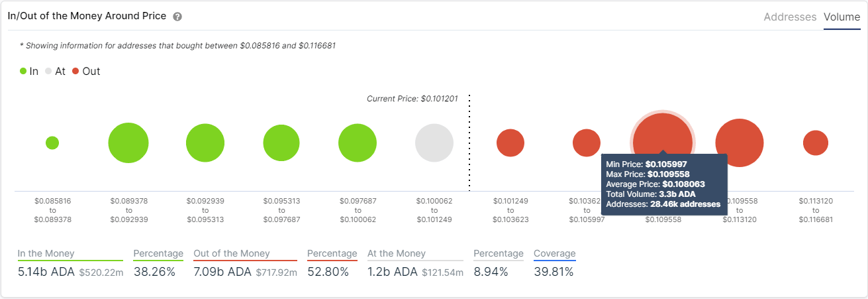Click the red bubble for $0.109558 to $0.113120
The image size is (868, 299).
coord(740,143)
